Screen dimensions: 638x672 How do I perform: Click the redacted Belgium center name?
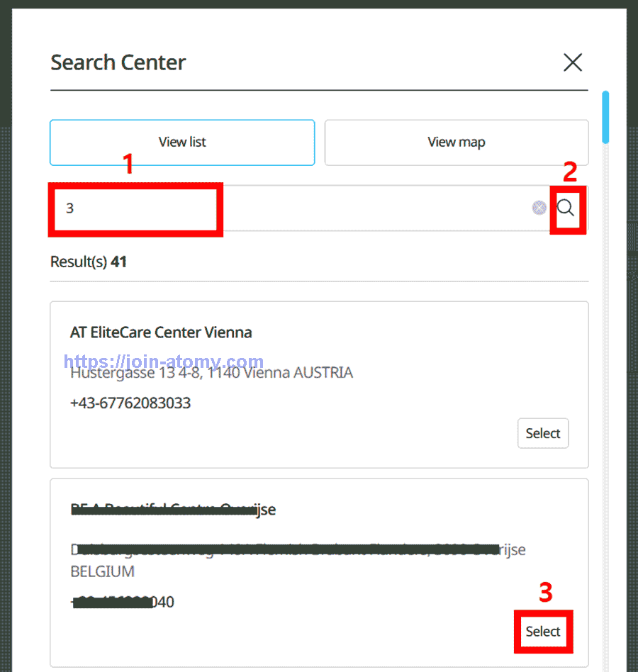tap(173, 510)
